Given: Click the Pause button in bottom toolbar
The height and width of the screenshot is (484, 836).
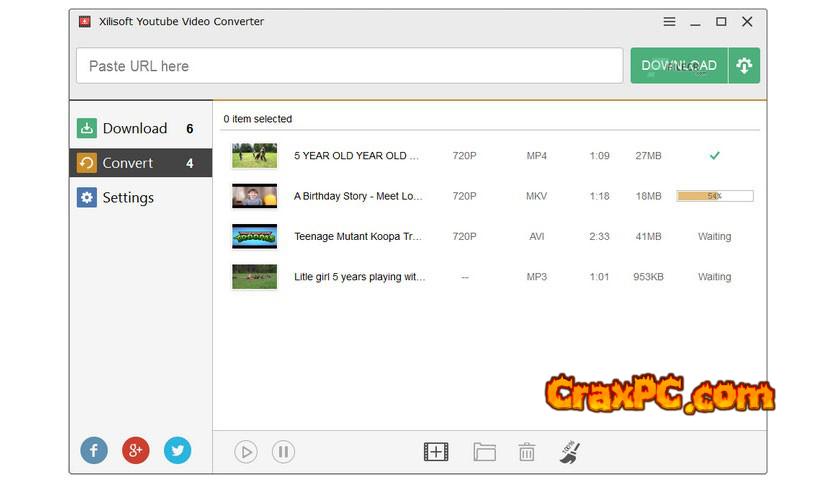Looking at the screenshot, I should [283, 452].
